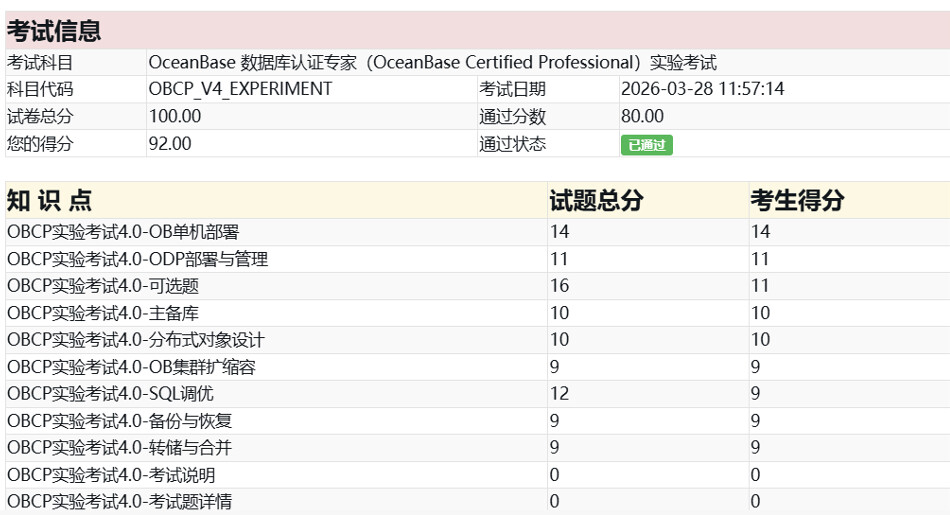Click the 主备库 knowledge point row

click(x=103, y=313)
